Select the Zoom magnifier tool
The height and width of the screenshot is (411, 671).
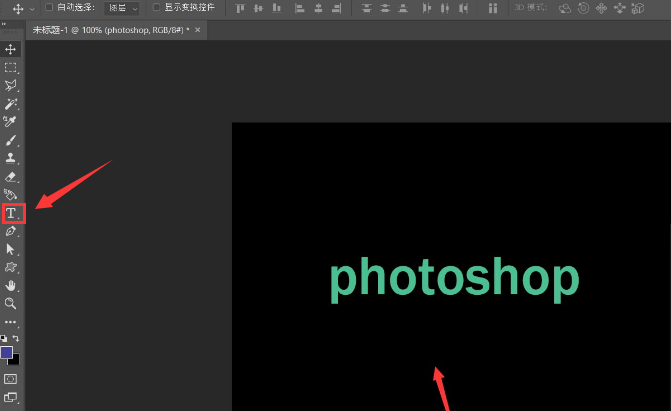point(10,304)
